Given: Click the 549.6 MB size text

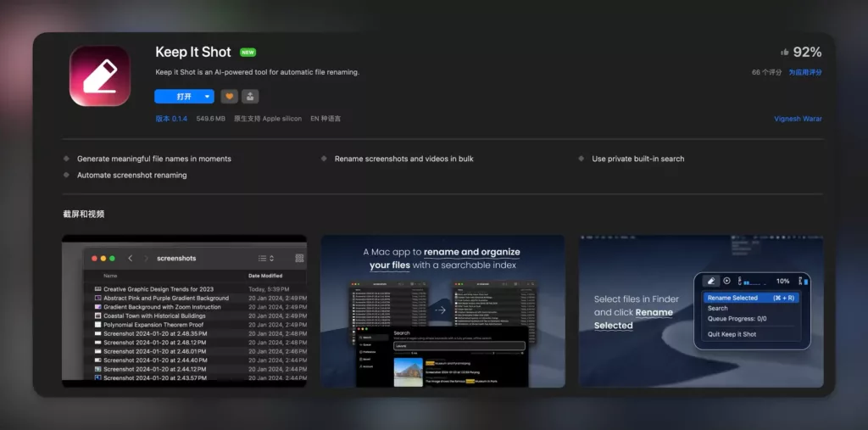Looking at the screenshot, I should [x=210, y=119].
